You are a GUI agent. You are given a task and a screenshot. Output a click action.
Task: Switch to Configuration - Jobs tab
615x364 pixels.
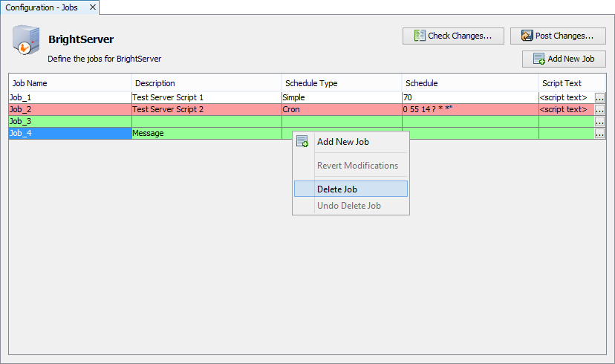tap(41, 7)
